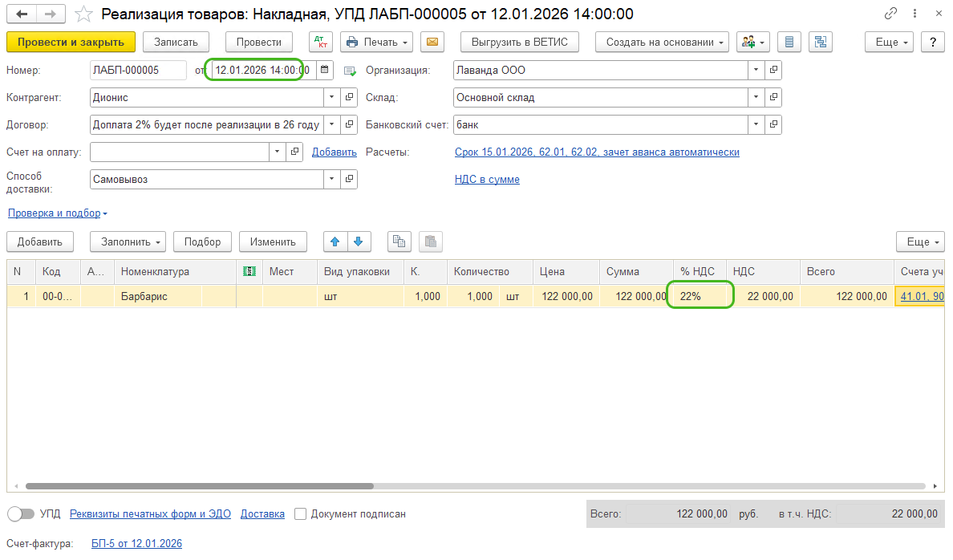Screen dimensions: 953x560
Task: Click into the Номер input field
Action: coord(137,70)
